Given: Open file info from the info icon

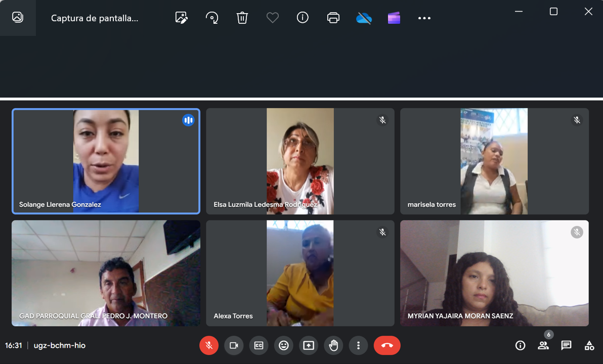Looking at the screenshot, I should click(303, 18).
